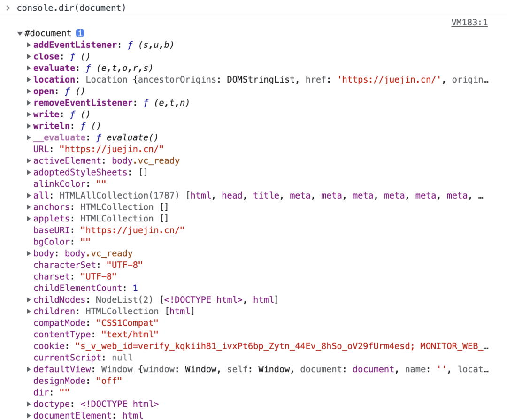Select the cookie property value string
The image size is (507, 420).
tap(282, 346)
